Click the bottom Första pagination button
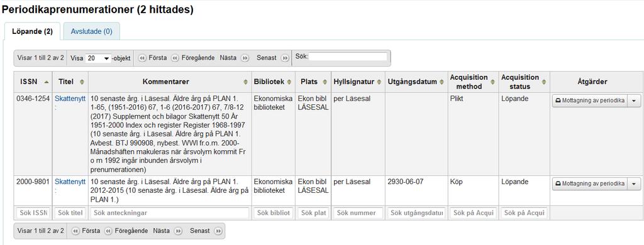Viewport: 644px width, 245px height. (x=86, y=231)
